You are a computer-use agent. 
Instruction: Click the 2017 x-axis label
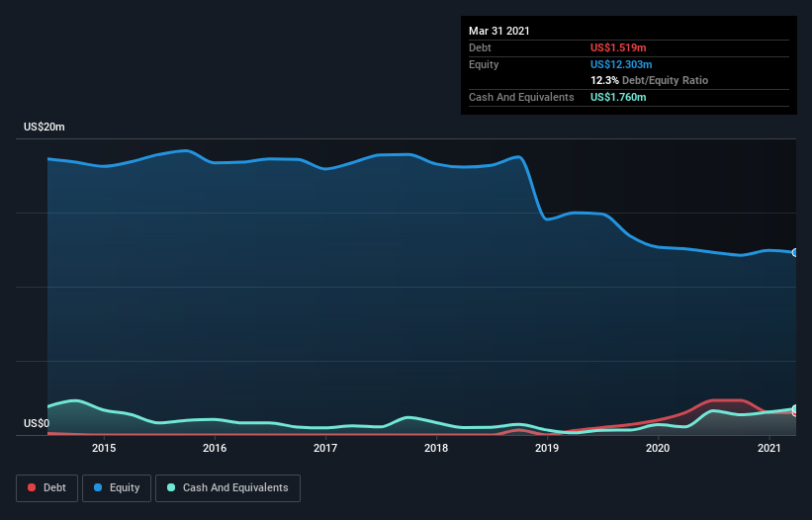(x=325, y=448)
